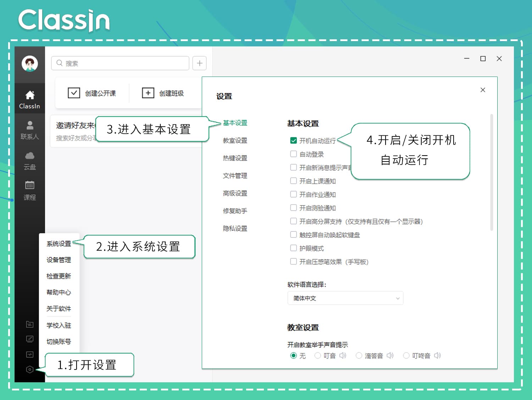Click the folder icon in the lower sidebar

pos(30,324)
